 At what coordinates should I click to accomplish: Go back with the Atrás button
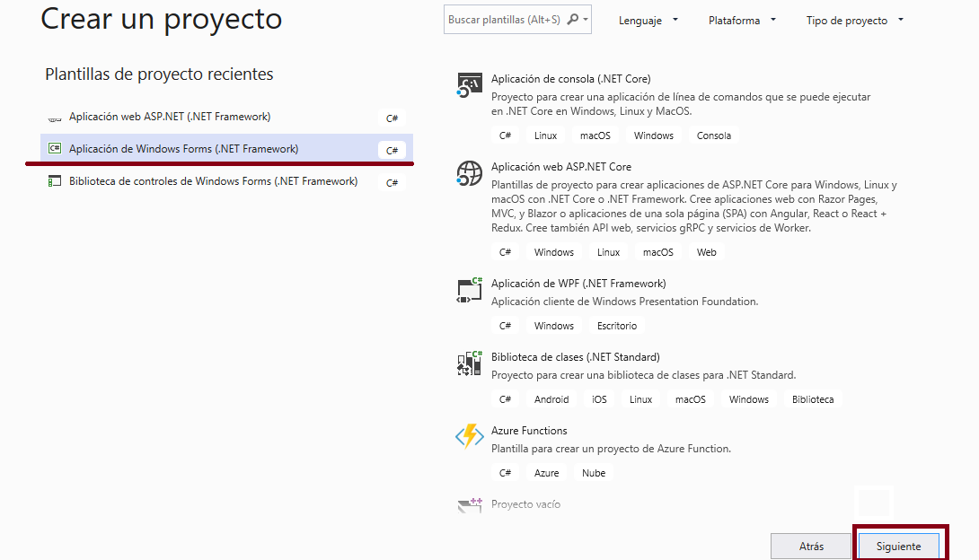811,547
